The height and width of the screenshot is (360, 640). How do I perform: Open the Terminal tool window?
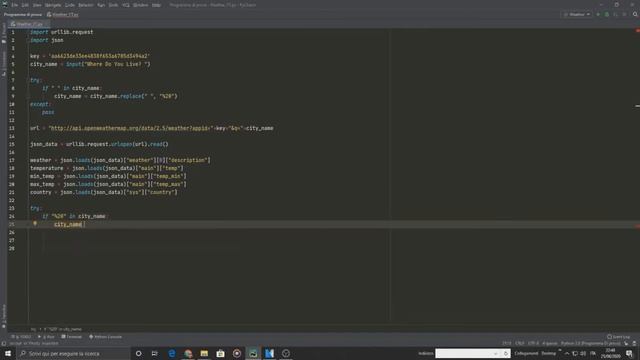tap(71, 337)
